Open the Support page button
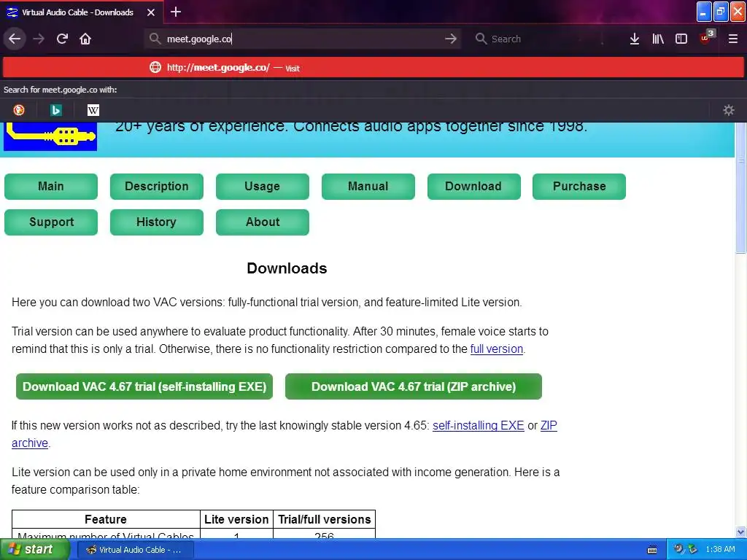 coord(51,222)
